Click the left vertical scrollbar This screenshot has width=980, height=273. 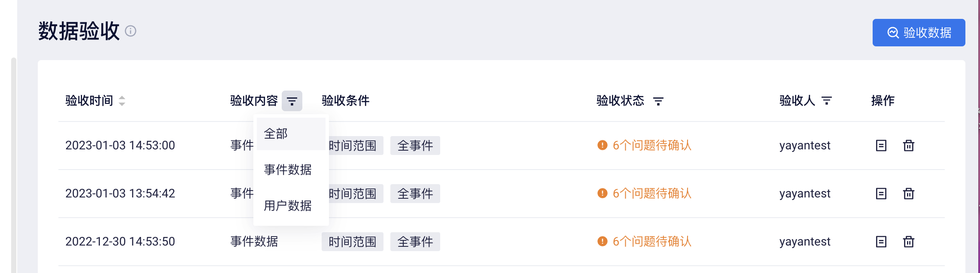click(14, 165)
